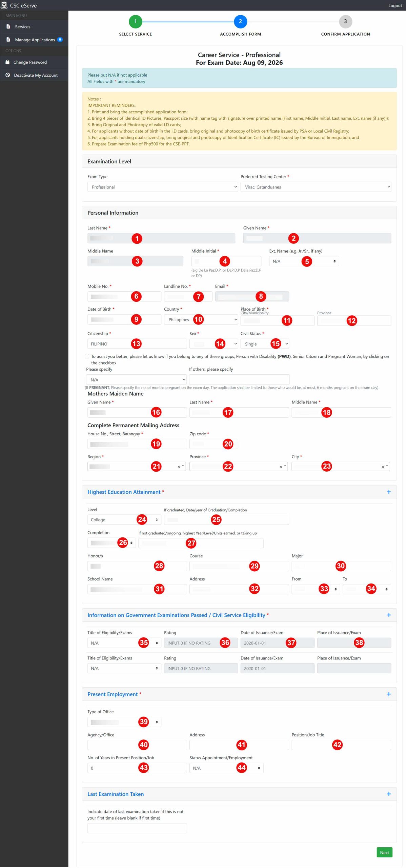
Task: Click House No., Street, Barangay field
Action: [137, 444]
